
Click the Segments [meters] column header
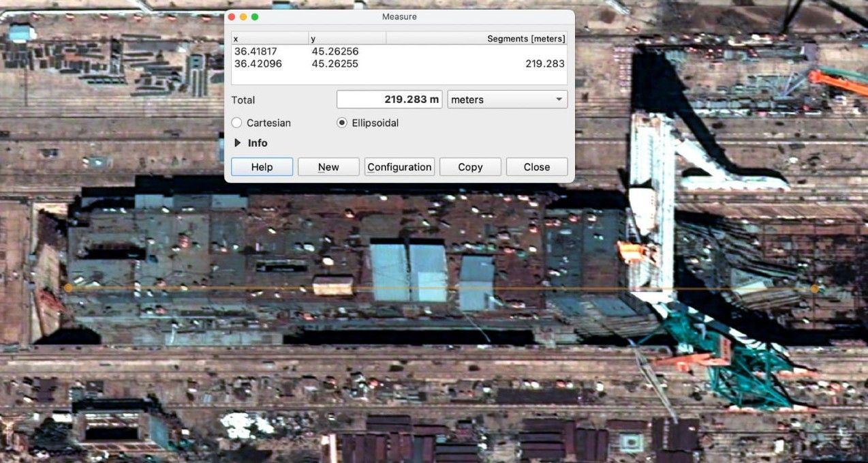(525, 39)
